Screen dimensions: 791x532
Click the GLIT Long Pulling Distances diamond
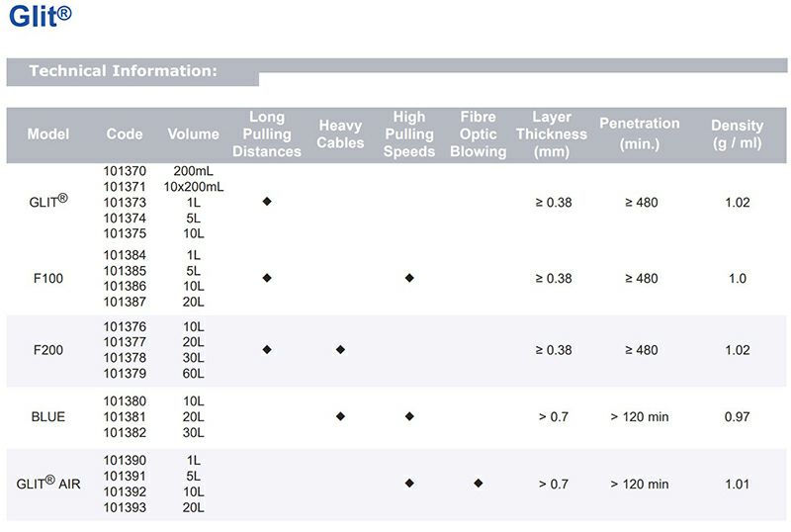coord(267,202)
